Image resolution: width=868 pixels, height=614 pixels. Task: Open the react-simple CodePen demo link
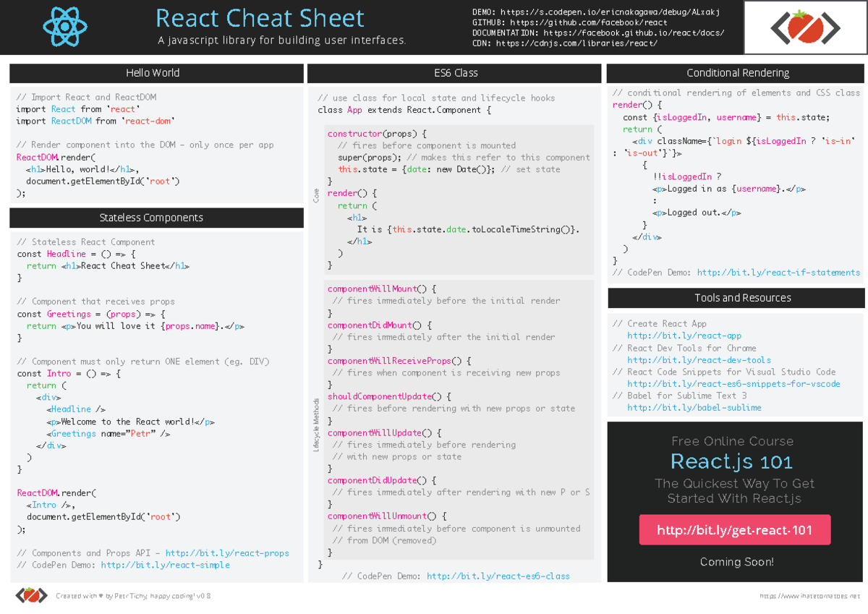(x=165, y=565)
